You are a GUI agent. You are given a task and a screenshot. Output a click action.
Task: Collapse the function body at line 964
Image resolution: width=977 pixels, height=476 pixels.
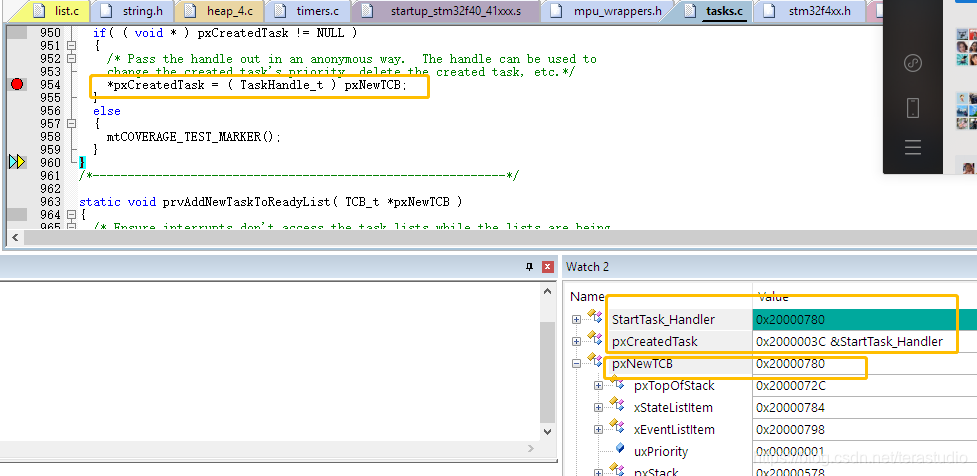71,214
